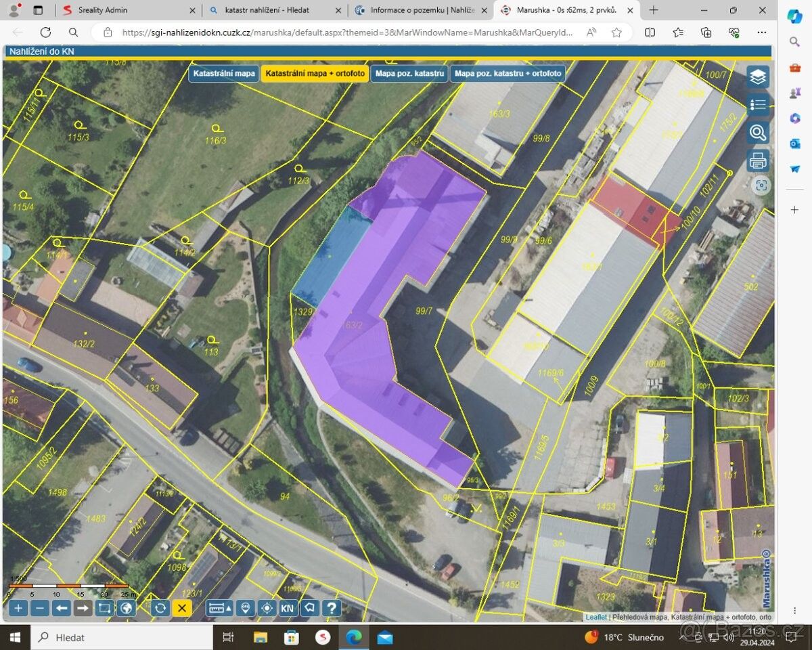Open the question mark help button
This screenshot has width=812, height=650.
pos(331,608)
